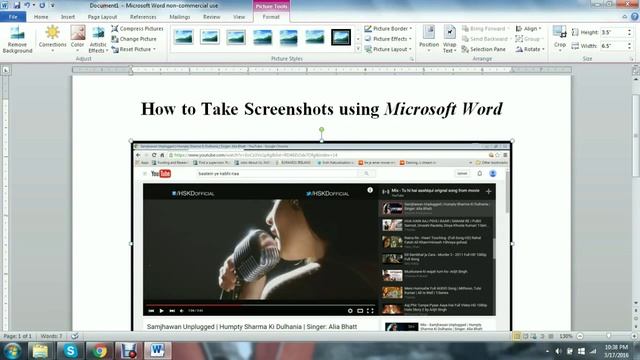640x360 pixels.
Task: Click the picture Height field
Action: point(614,32)
